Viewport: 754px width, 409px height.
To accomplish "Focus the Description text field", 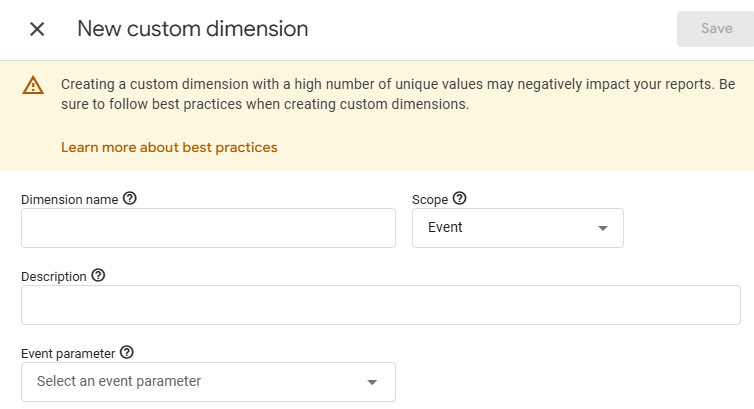I will coord(381,305).
